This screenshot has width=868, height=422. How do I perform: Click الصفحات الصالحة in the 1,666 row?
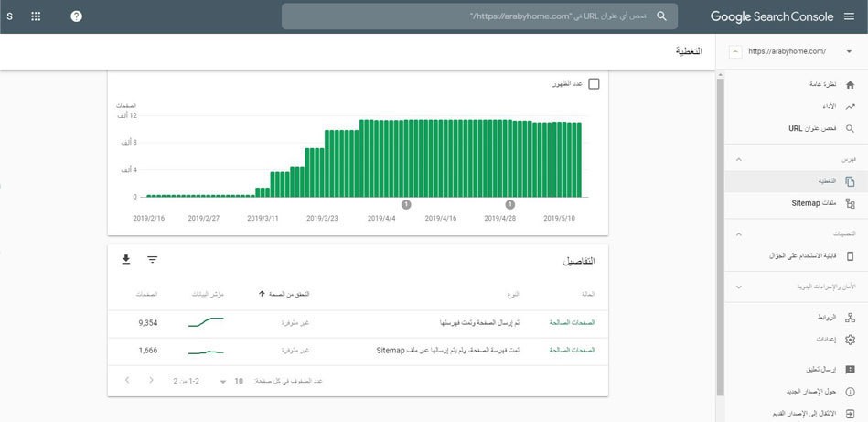572,351
